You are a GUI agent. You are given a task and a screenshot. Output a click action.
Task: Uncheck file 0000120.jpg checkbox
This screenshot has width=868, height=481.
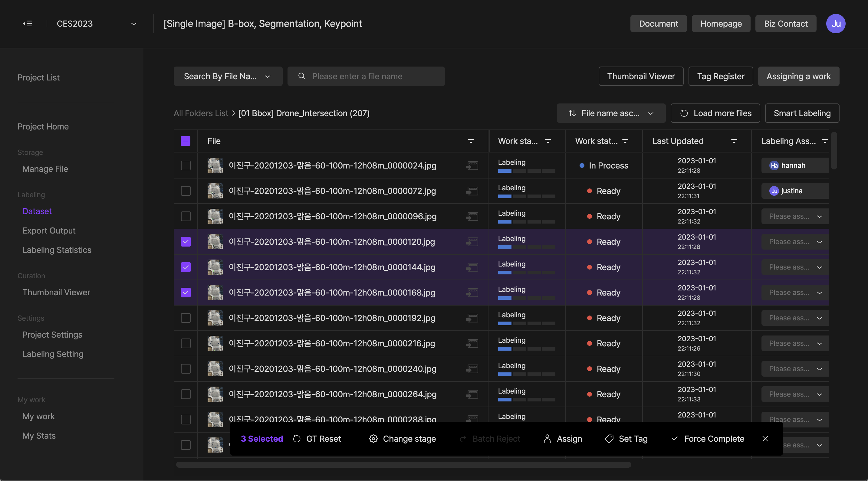(186, 242)
